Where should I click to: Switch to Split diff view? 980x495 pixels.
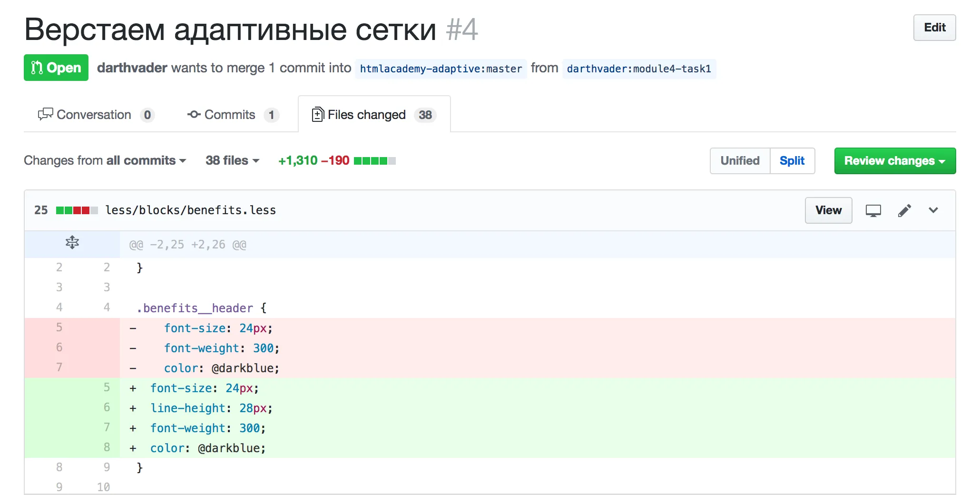792,161
